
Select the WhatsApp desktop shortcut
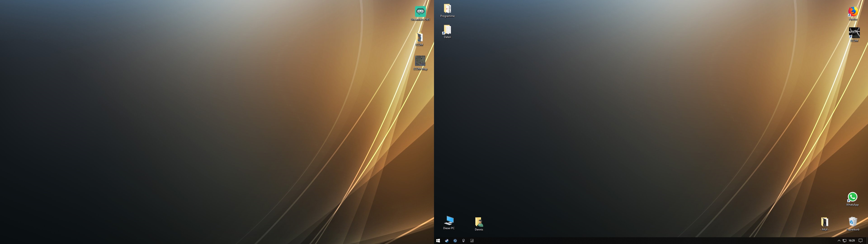click(852, 197)
